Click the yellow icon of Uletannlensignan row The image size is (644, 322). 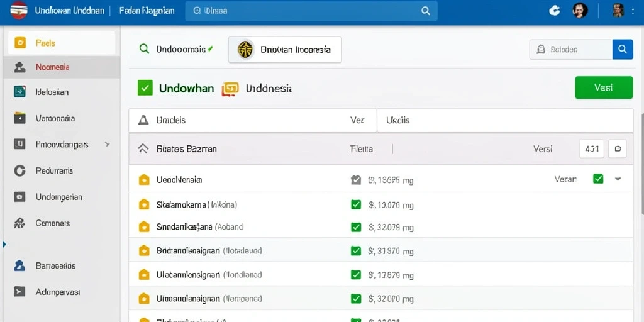tap(144, 274)
